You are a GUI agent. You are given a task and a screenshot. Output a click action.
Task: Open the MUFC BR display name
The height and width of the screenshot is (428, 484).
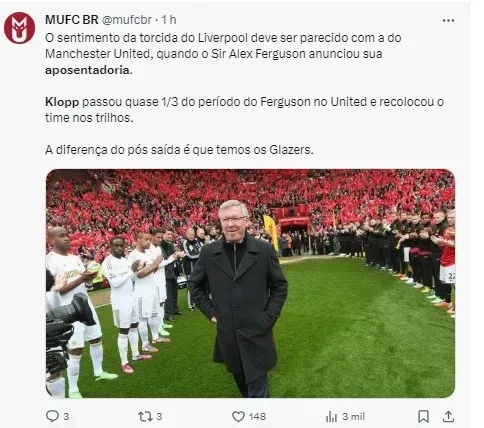point(72,20)
